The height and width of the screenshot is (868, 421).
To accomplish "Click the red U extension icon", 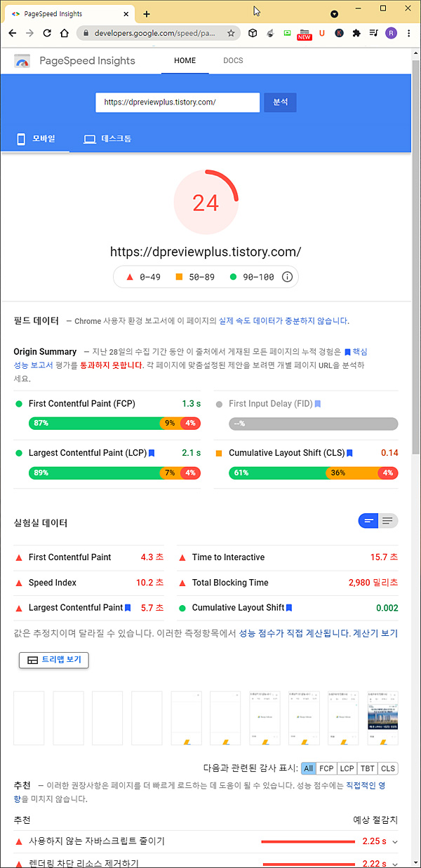I will [322, 33].
